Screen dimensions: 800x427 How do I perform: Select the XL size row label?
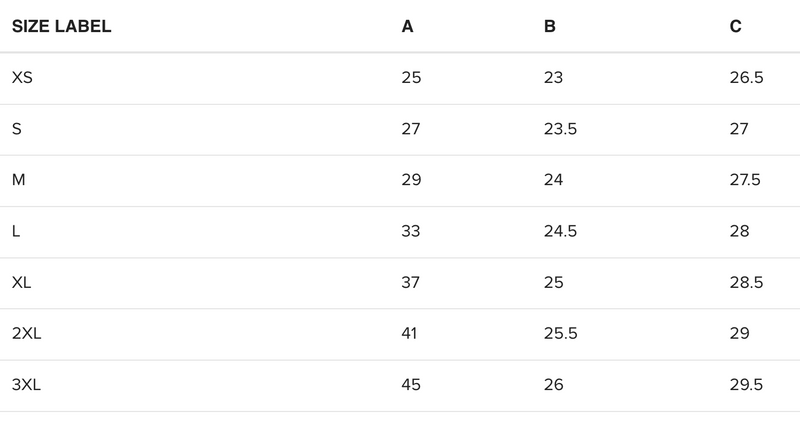(x=22, y=283)
